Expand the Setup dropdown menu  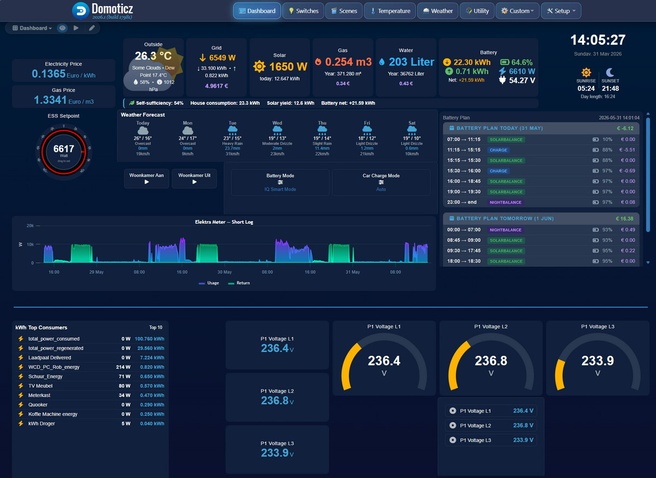click(561, 11)
